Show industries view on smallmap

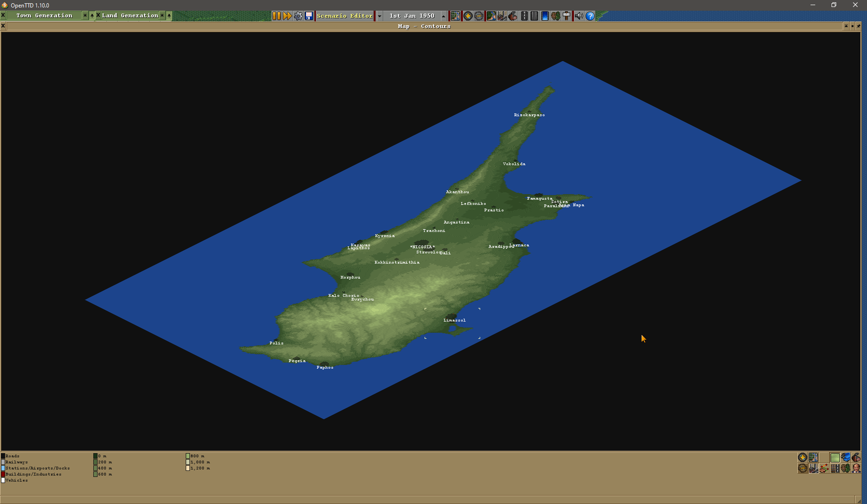pyautogui.click(x=856, y=457)
